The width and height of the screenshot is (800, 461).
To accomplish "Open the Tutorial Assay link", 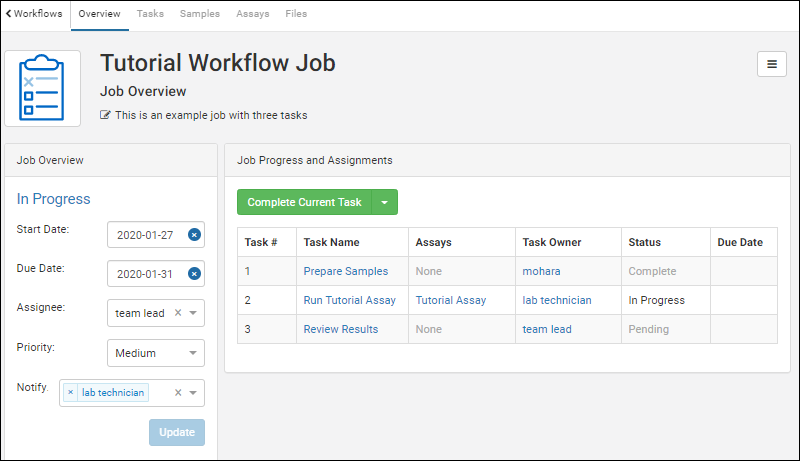I will click(x=450, y=300).
